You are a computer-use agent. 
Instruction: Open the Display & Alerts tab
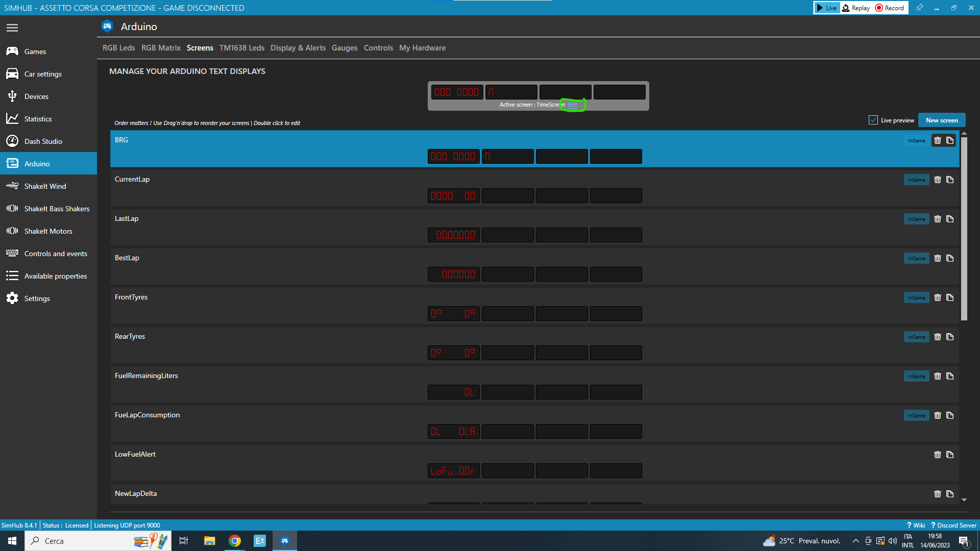coord(298,48)
